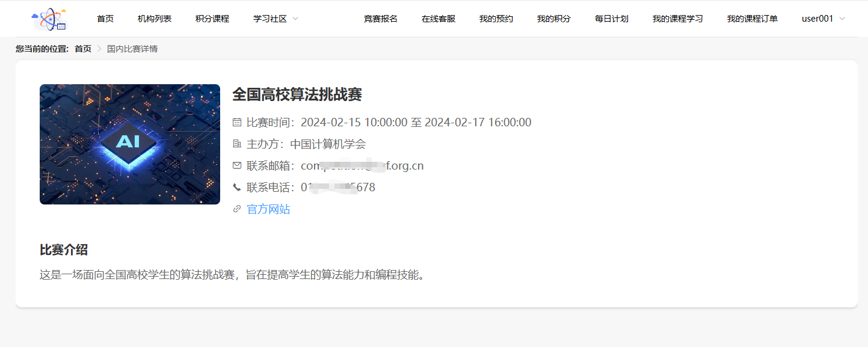Open 我的预约 menu item
The image size is (868, 347).
point(496,19)
